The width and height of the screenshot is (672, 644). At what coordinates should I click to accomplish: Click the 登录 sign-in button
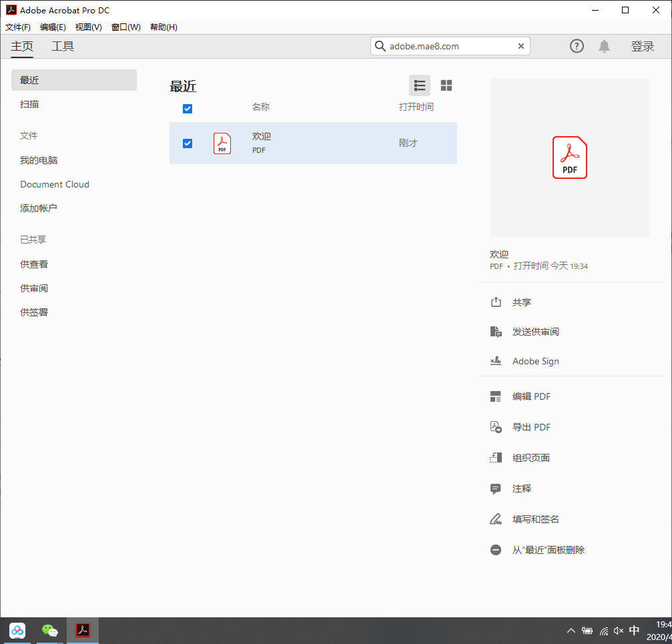click(643, 46)
